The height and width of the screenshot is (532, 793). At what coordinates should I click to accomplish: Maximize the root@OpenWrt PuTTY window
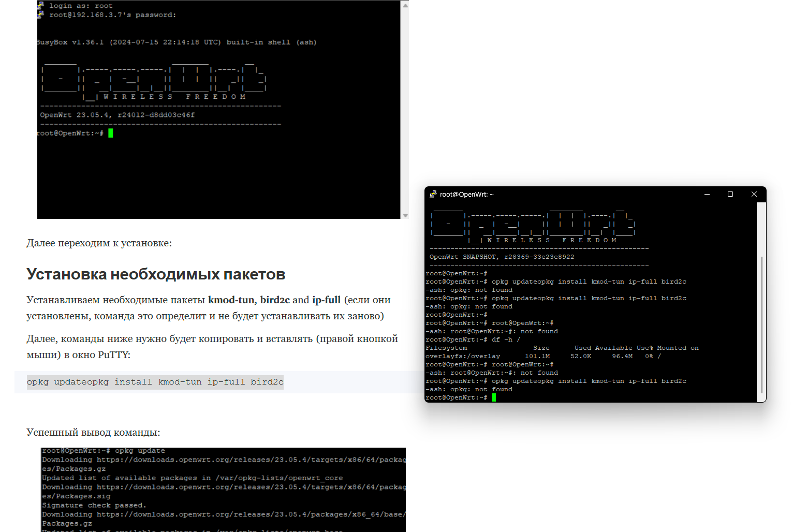click(730, 194)
